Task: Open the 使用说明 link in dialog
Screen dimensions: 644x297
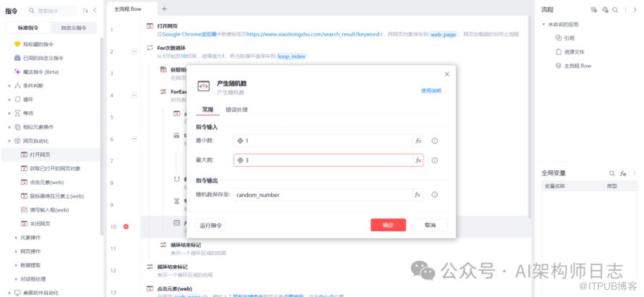Action: (431, 91)
